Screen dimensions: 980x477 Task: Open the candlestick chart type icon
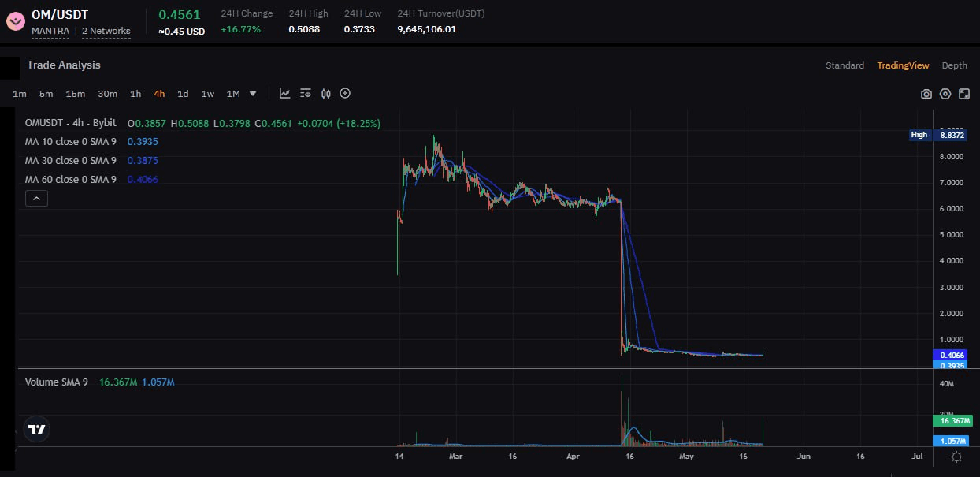click(x=325, y=94)
